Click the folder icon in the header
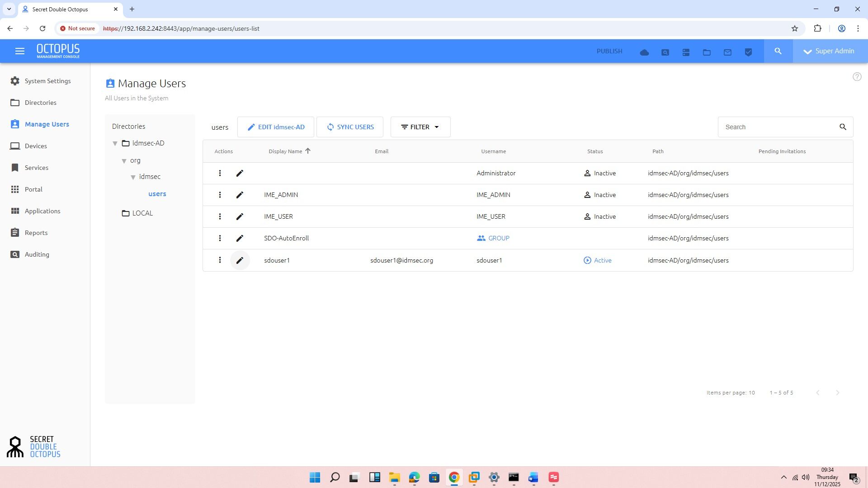This screenshot has height=488, width=868. 707,52
